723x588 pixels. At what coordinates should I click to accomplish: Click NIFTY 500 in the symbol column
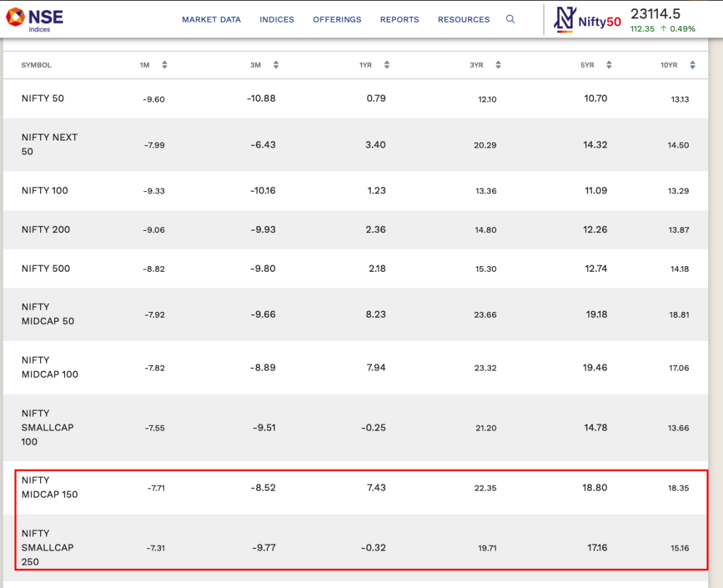pos(46,268)
